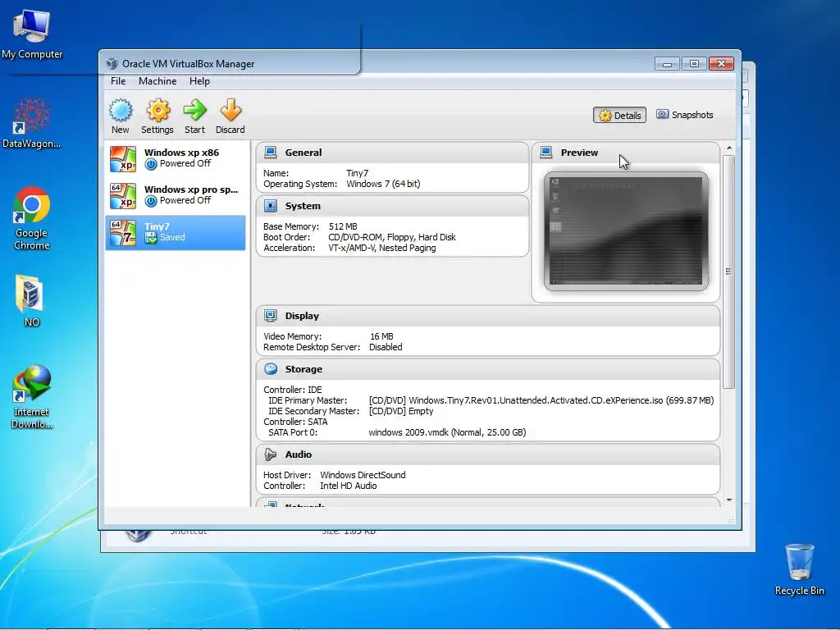
Task: Click the Saved state icon under Tiny7
Action: [x=151, y=237]
